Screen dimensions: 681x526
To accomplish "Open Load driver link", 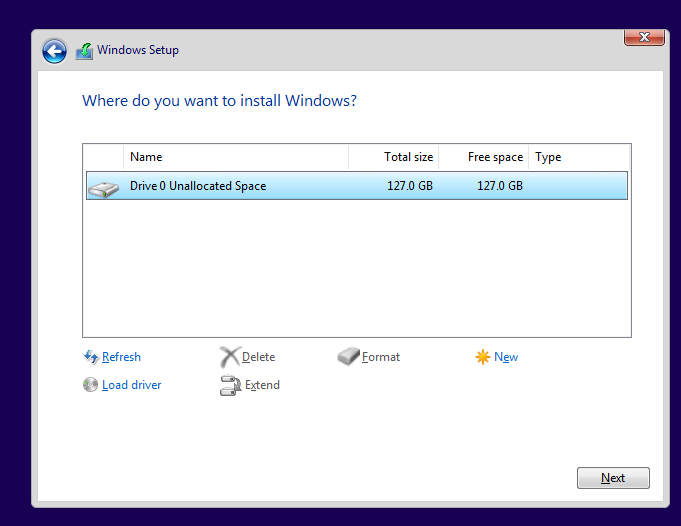I will tap(132, 385).
